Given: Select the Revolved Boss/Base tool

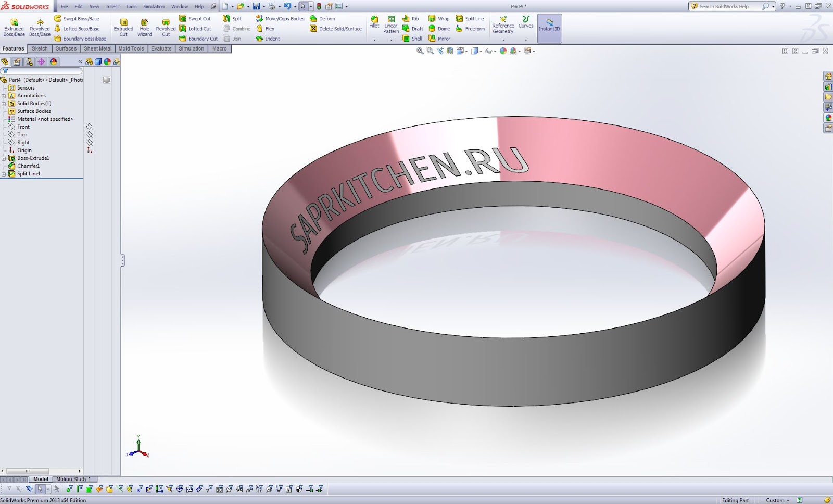Looking at the screenshot, I should [40, 27].
